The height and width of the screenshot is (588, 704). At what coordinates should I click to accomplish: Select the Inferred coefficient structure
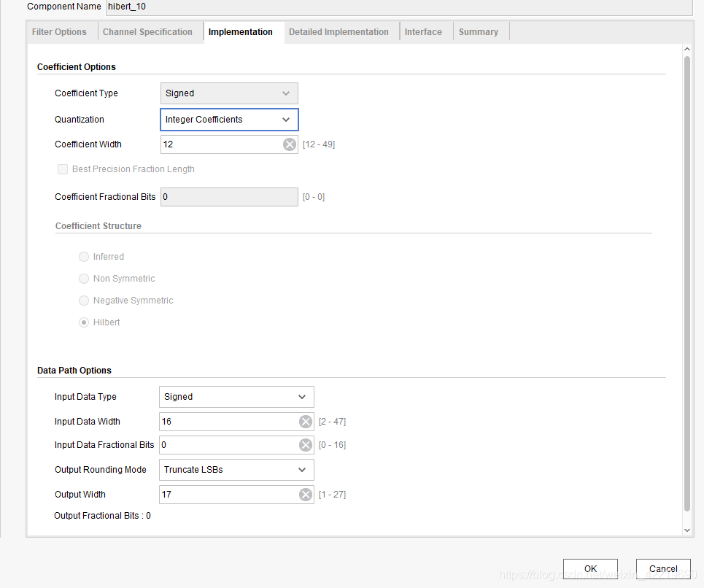84,257
